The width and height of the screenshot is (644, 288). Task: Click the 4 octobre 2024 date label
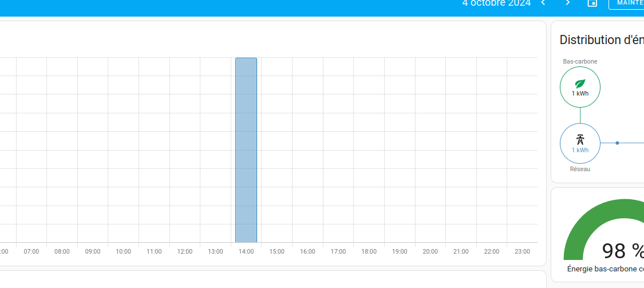(496, 3)
